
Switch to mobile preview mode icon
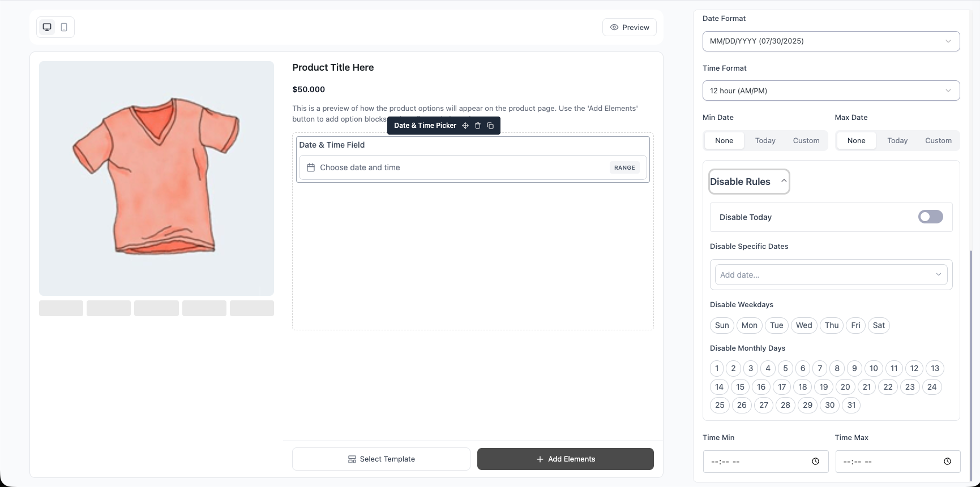[64, 27]
